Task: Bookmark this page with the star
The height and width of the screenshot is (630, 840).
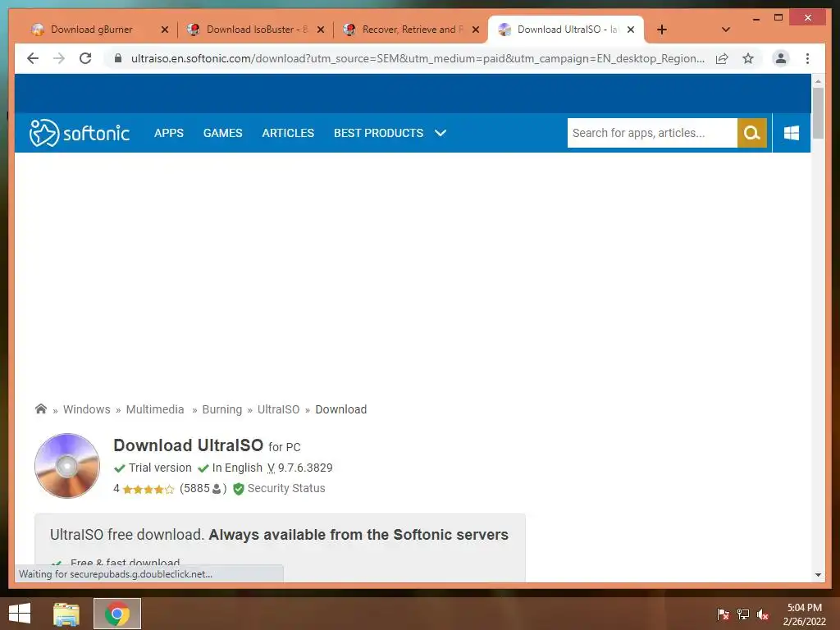Action: point(748,58)
